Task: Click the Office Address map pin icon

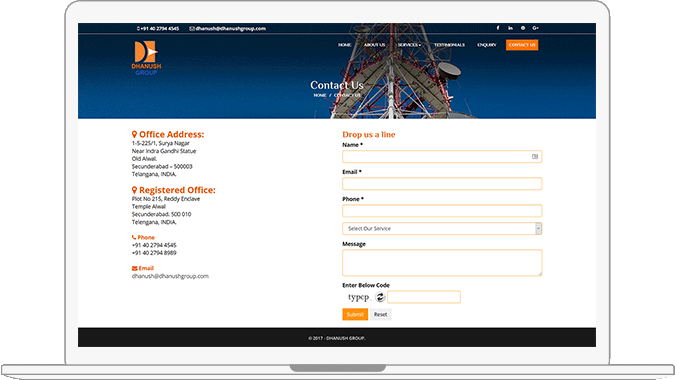Action: [134, 134]
